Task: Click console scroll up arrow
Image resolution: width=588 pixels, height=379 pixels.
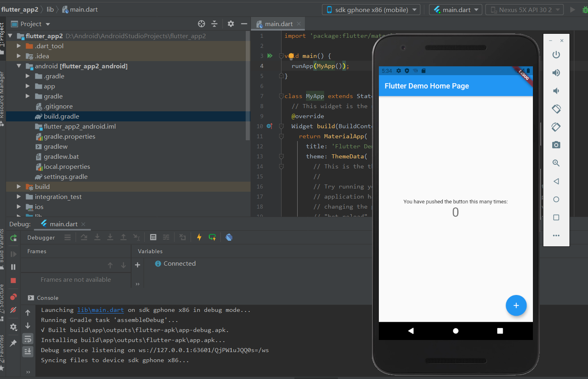Action: click(x=28, y=313)
